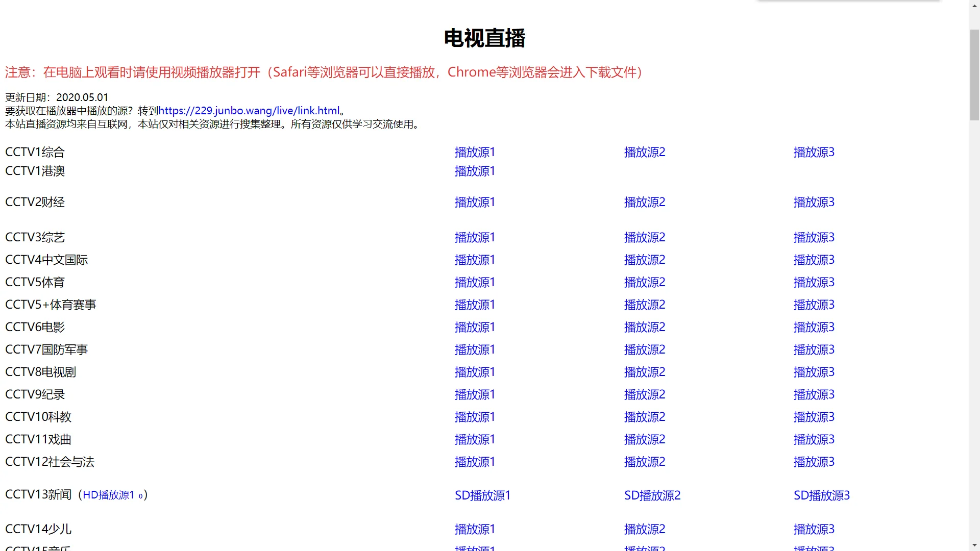Open HD播放源1 link for CCTV13新闻

(x=108, y=495)
